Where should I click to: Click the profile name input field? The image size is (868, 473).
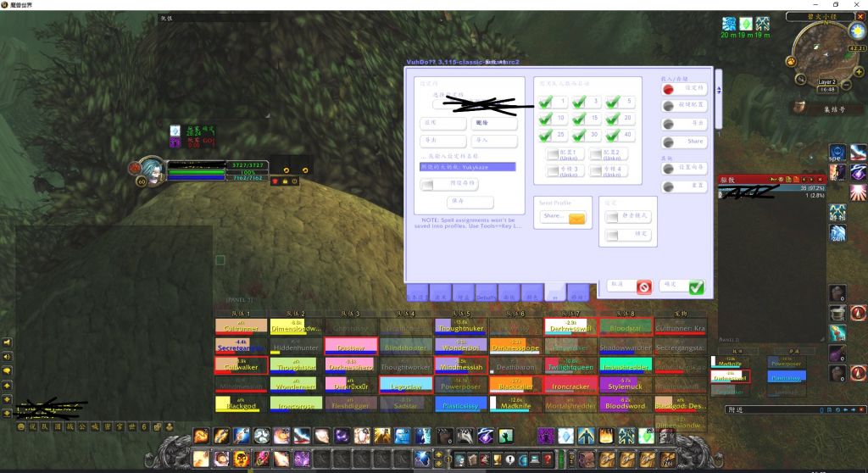[468, 167]
